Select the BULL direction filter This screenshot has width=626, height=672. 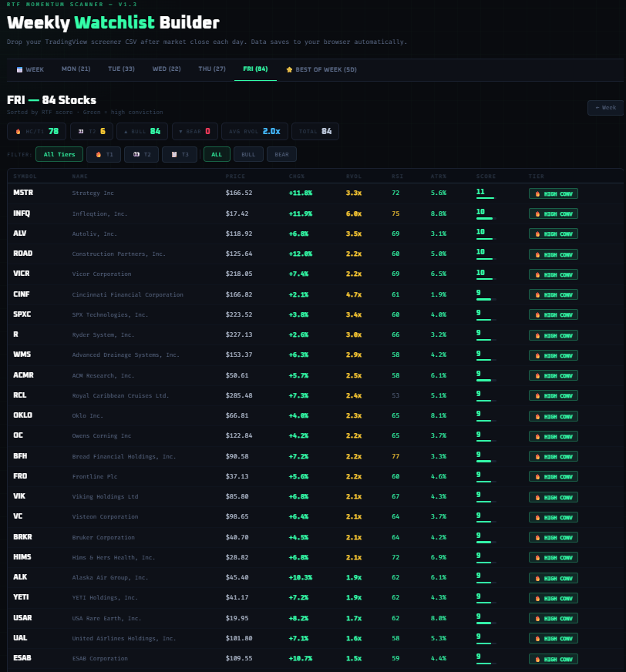coord(247,154)
